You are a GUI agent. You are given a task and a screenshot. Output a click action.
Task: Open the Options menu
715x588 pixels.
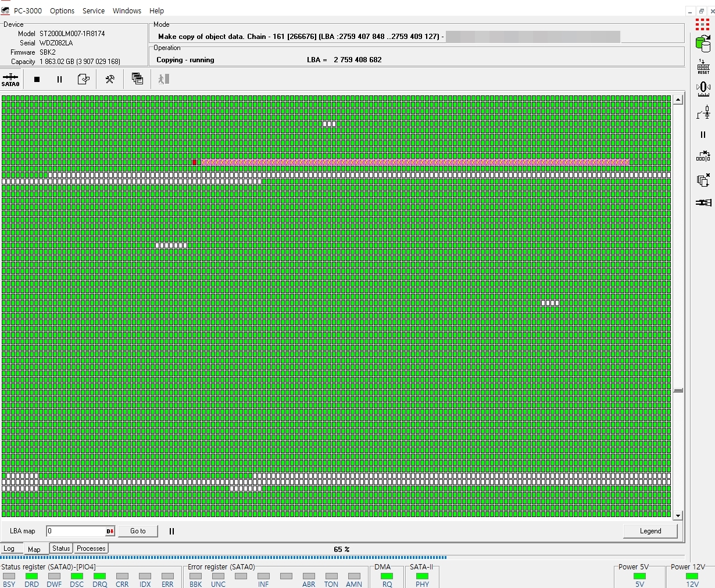pos(62,10)
